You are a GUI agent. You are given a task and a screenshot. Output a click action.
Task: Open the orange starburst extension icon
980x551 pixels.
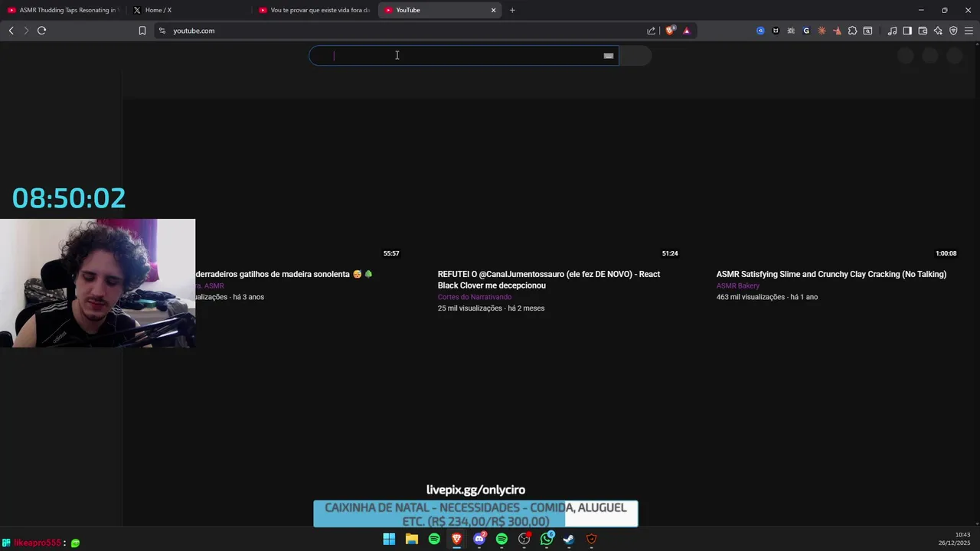tap(822, 31)
